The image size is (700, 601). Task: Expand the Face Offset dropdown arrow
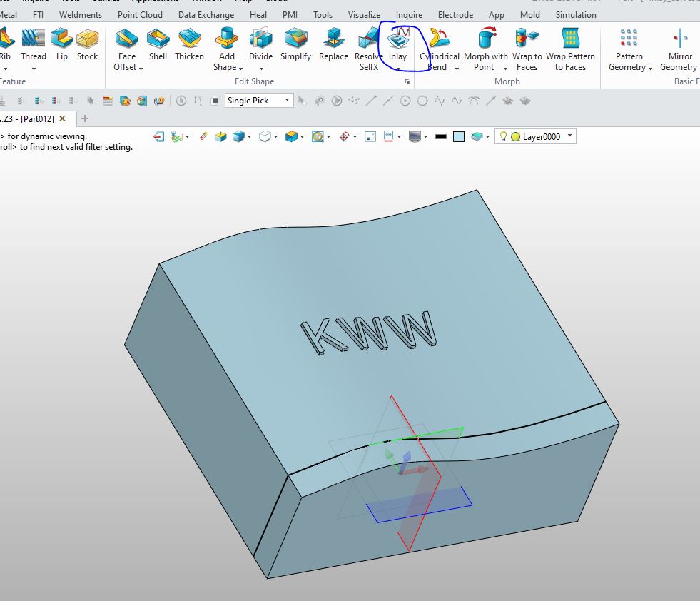pos(141,69)
